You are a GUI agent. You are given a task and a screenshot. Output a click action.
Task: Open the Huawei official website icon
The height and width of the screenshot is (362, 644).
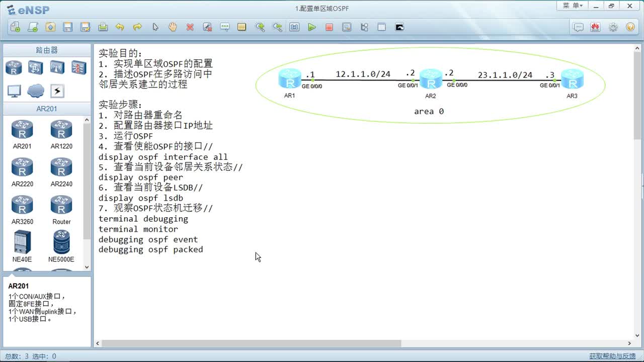[x=596, y=27]
